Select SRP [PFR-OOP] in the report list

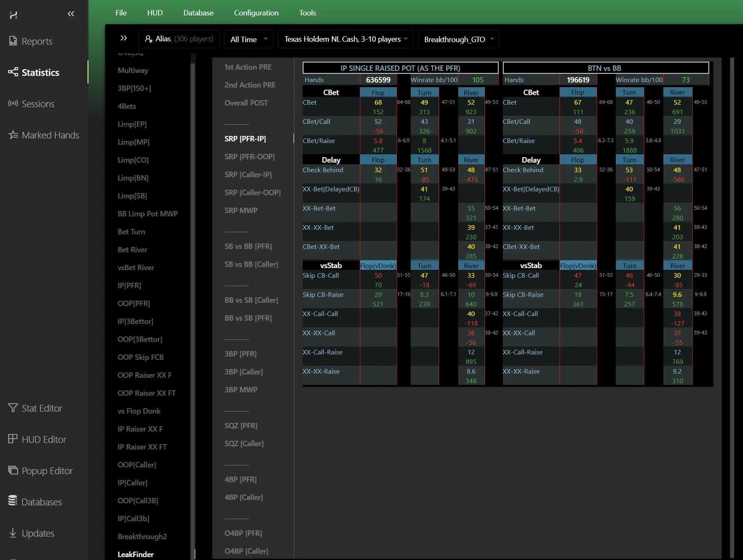pyautogui.click(x=249, y=157)
